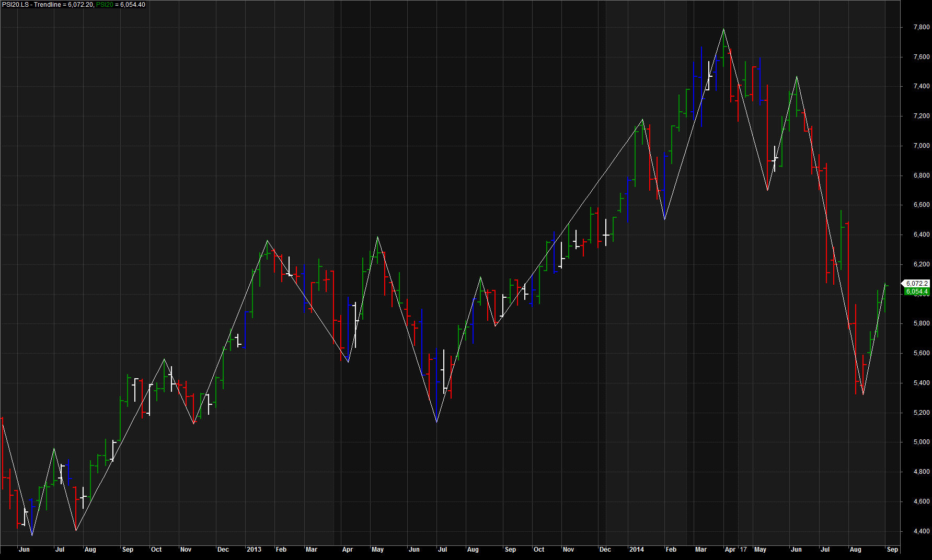The width and height of the screenshot is (932, 560).
Task: Click the 5,800 price axis label
Action: [x=922, y=323]
